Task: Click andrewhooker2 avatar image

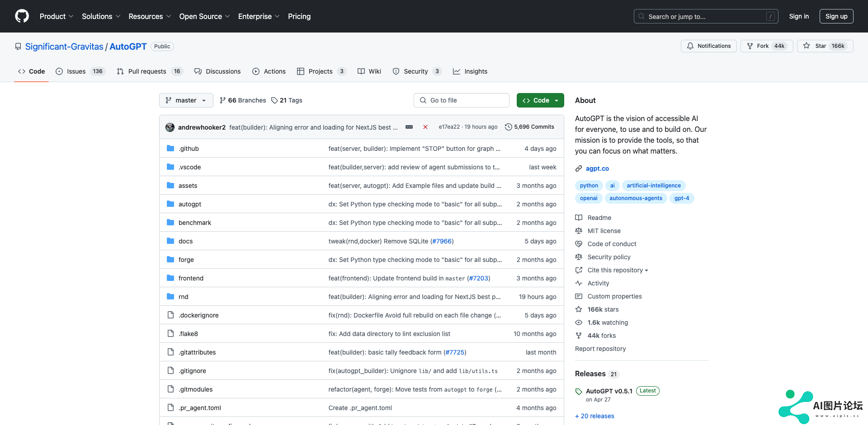Action: pos(170,127)
